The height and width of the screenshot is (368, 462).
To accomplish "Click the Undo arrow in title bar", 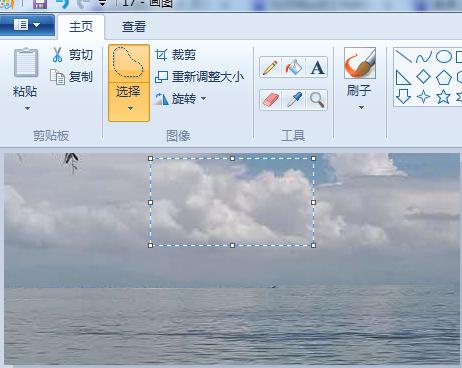I will tap(62, 4).
